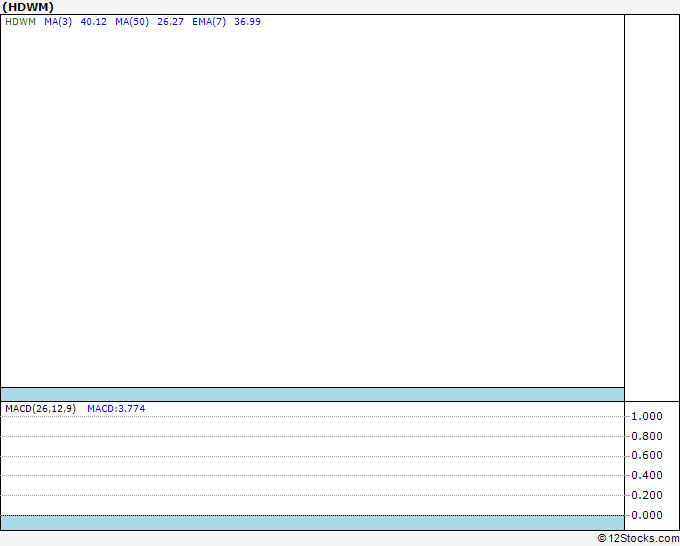Image resolution: width=680 pixels, height=546 pixels.
Task: Click the EMA(7) indicator label
Action: pyautogui.click(x=209, y=22)
